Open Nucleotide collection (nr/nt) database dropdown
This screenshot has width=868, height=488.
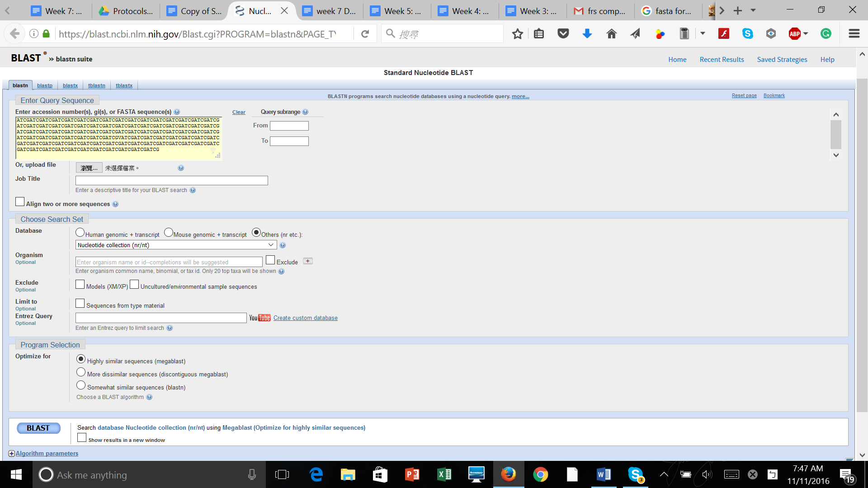[x=176, y=245]
